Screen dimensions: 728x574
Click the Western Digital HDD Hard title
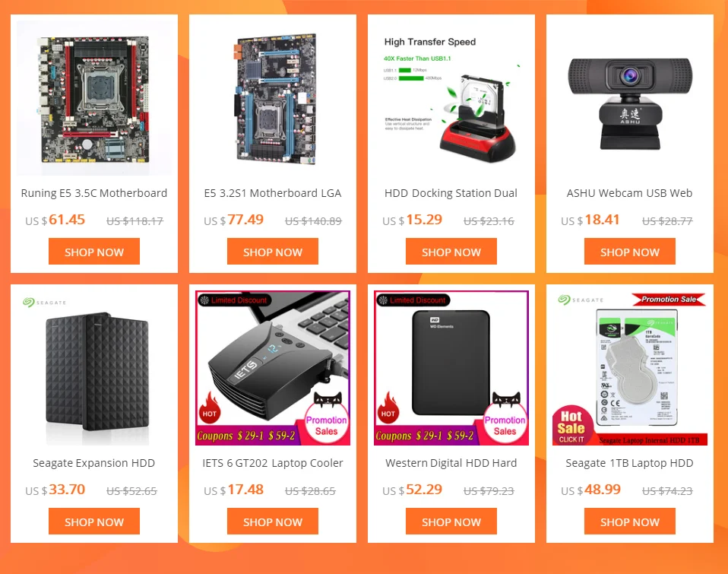click(451, 463)
